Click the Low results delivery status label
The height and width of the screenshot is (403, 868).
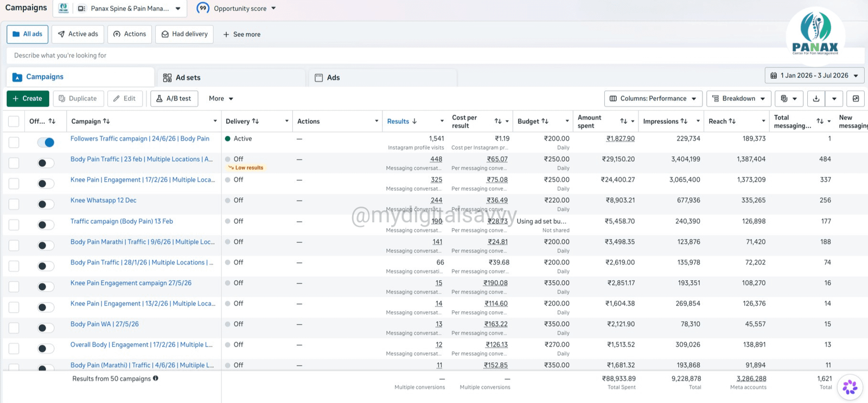click(246, 168)
